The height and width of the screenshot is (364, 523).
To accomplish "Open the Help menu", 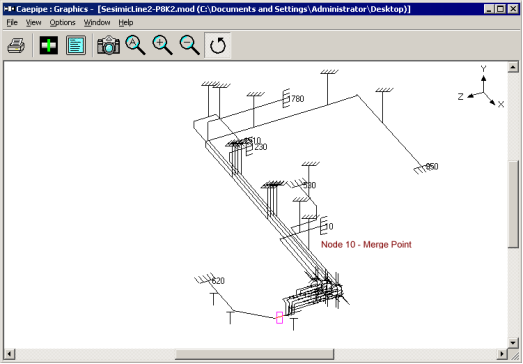I will [x=126, y=23].
